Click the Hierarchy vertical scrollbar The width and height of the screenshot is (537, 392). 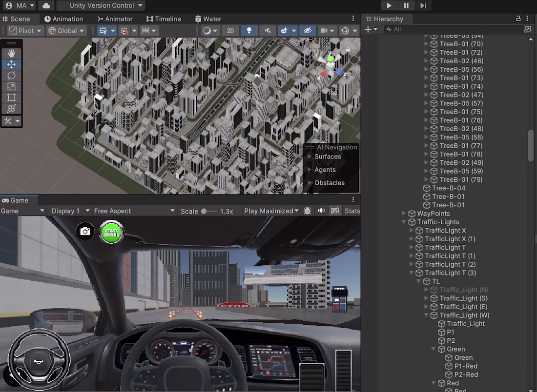pyautogui.click(x=531, y=145)
